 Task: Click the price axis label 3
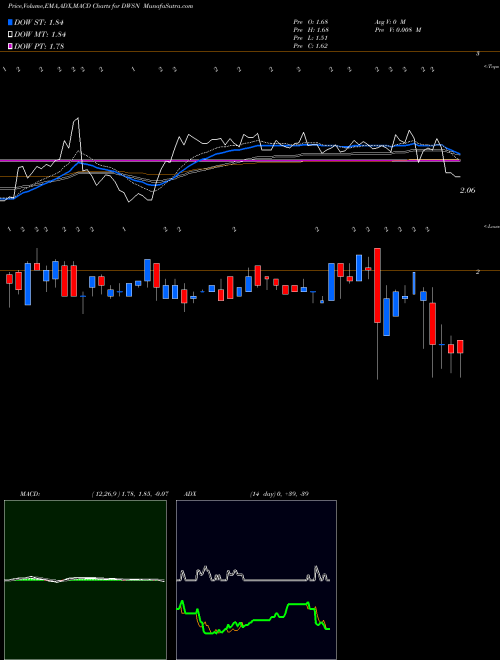point(477,53)
